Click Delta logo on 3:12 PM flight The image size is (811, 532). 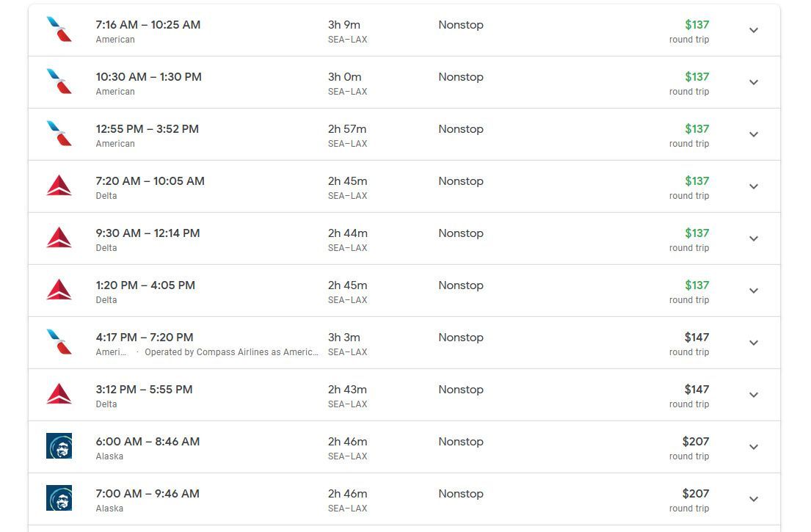point(59,394)
